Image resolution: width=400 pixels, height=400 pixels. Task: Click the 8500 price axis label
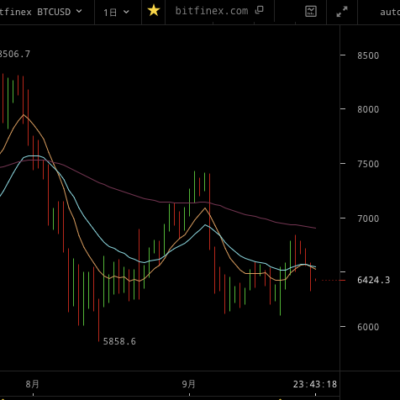[368, 56]
